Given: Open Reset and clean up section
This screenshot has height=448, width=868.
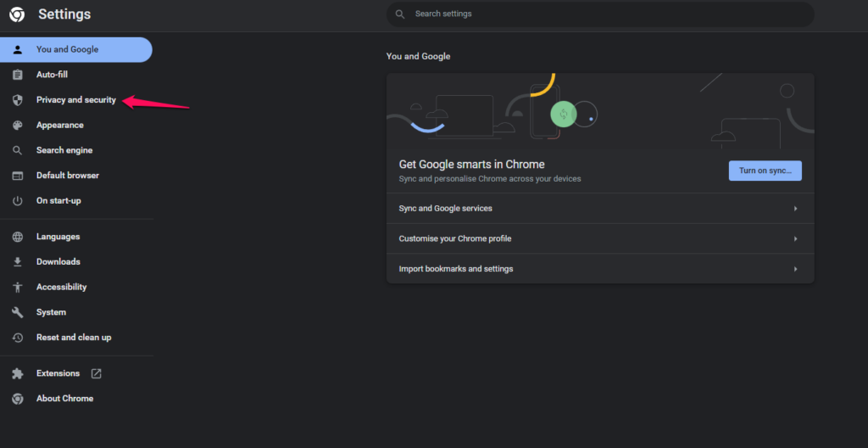Looking at the screenshot, I should pyautogui.click(x=74, y=338).
